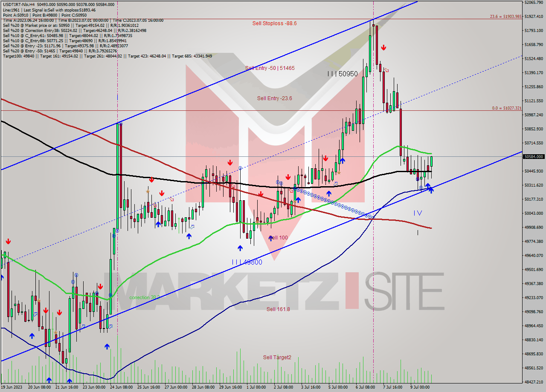Click the 'Sell %10 @ C_Entry61' line

[x=68, y=36]
